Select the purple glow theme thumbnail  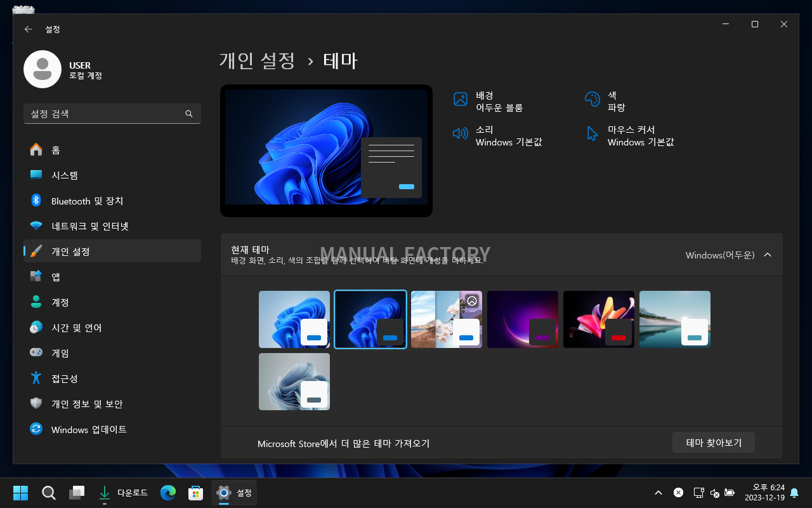point(523,319)
